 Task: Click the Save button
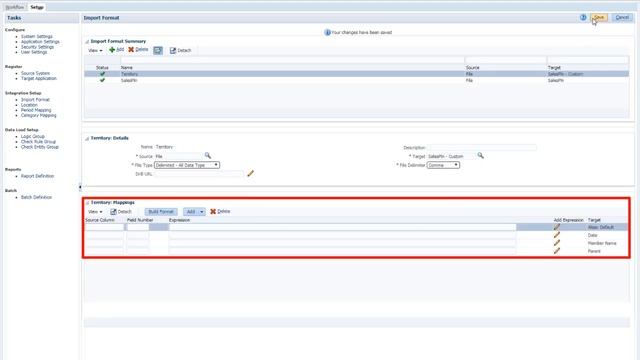point(599,17)
